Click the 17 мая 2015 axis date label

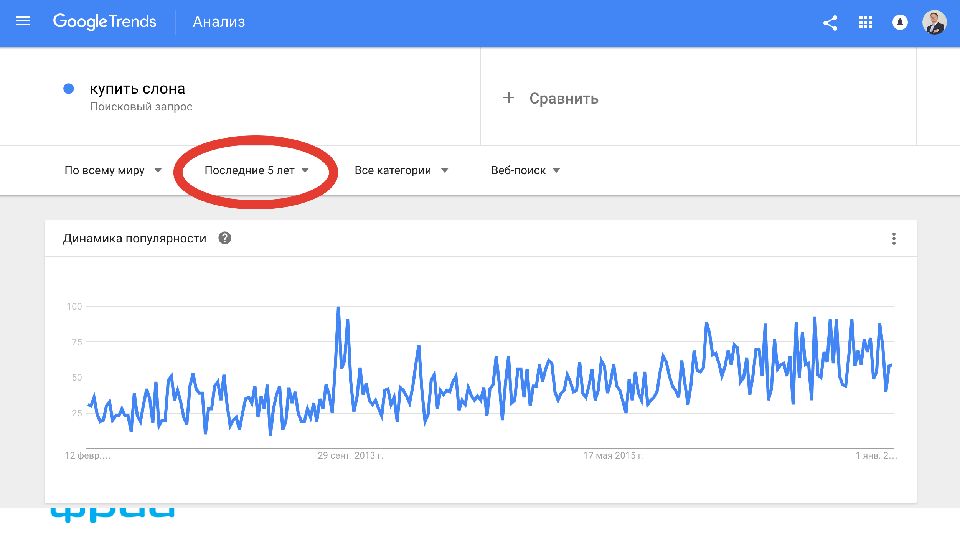coord(612,455)
